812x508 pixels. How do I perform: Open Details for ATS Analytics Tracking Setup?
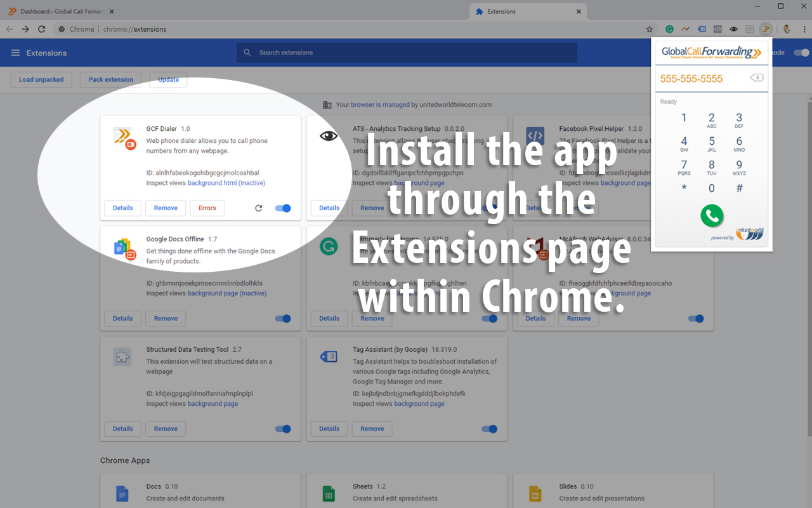tap(329, 208)
